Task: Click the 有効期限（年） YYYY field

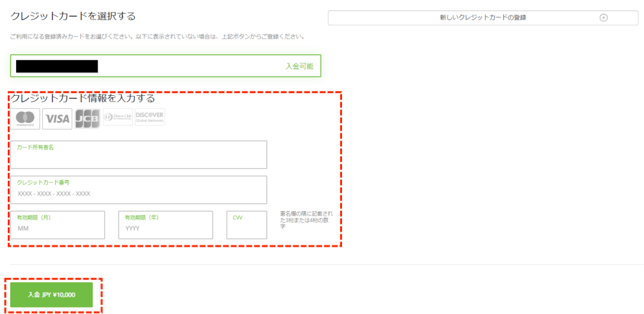Action: pyautogui.click(x=165, y=225)
